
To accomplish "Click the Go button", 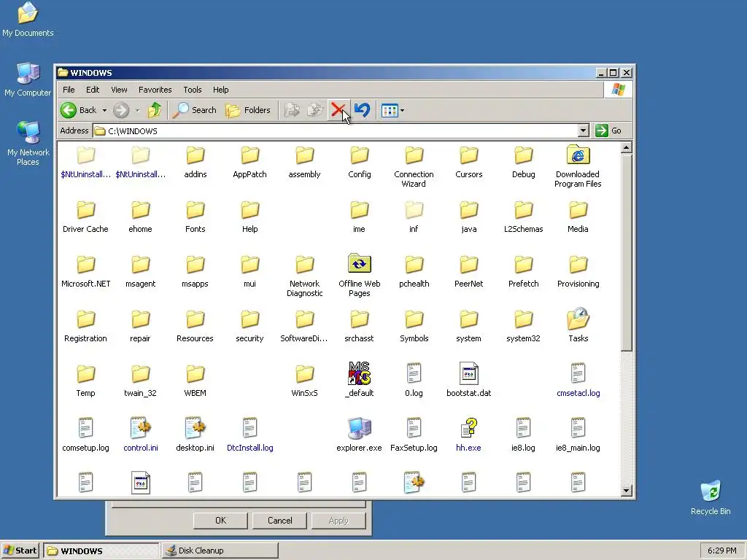I will click(608, 131).
